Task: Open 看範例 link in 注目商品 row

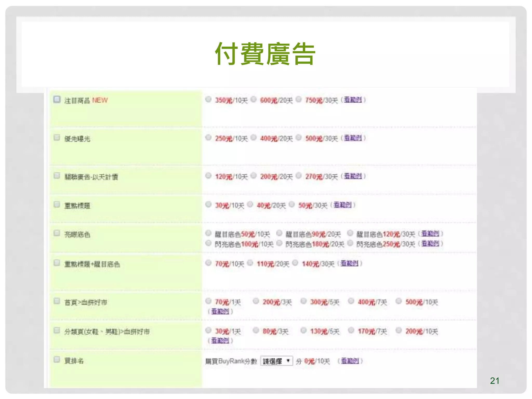Action: [353, 100]
